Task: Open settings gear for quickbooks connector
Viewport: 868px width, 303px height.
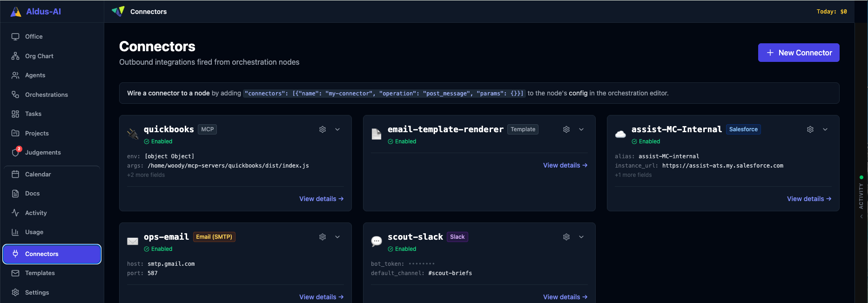Action: [323, 129]
